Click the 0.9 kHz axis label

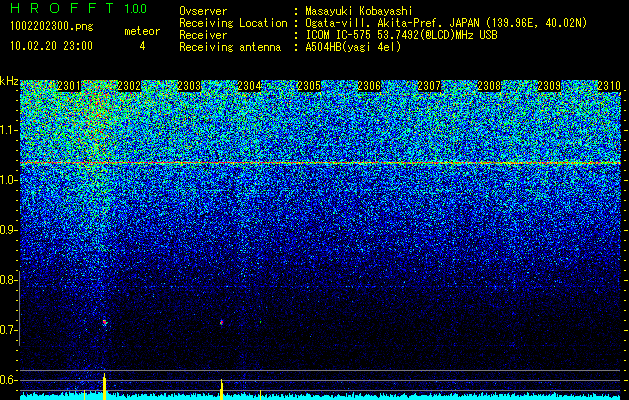click(8, 230)
